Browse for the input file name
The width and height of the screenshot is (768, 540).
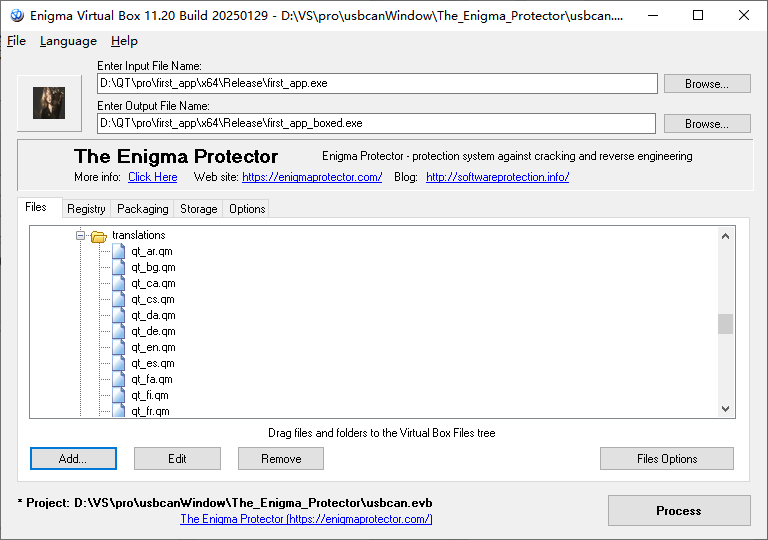(x=707, y=84)
